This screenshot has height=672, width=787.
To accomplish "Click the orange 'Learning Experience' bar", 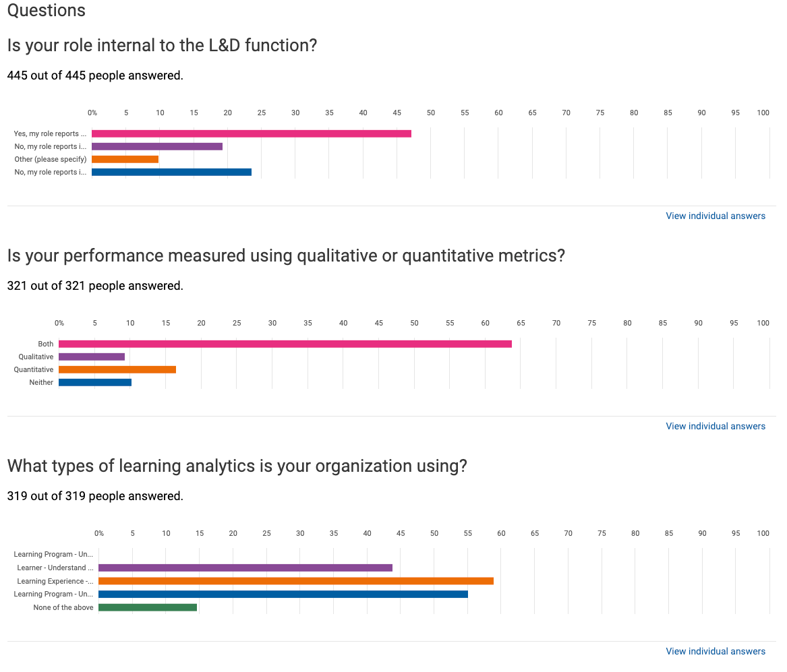I will tap(297, 580).
